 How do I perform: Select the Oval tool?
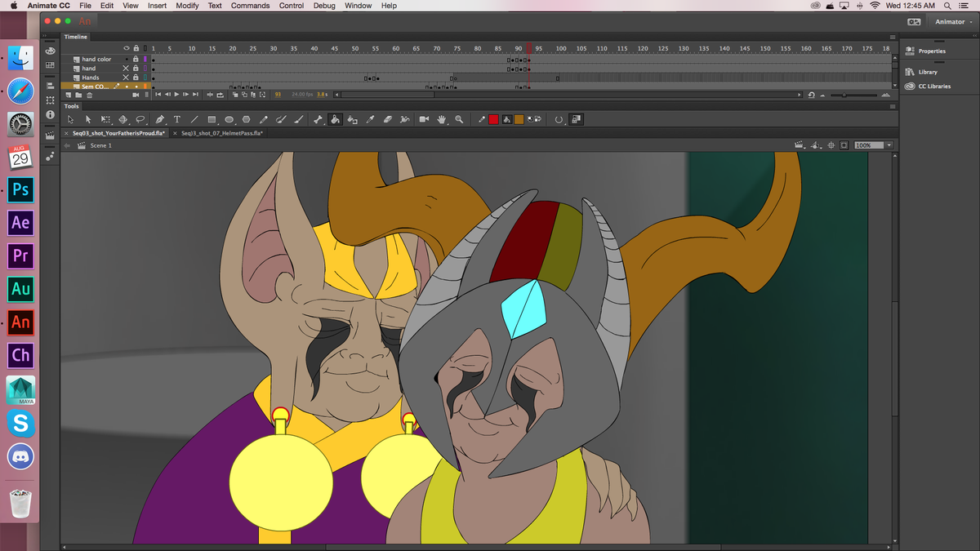229,119
